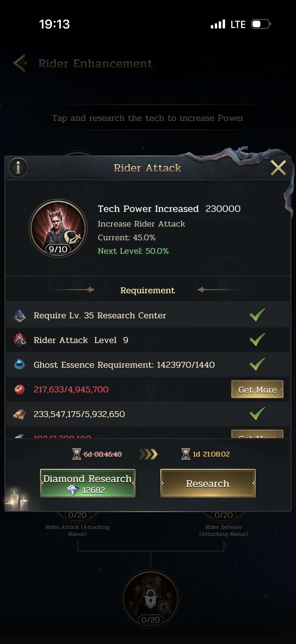
Task: Tap the blue Ghost Essence orb icon
Action: pos(19,364)
